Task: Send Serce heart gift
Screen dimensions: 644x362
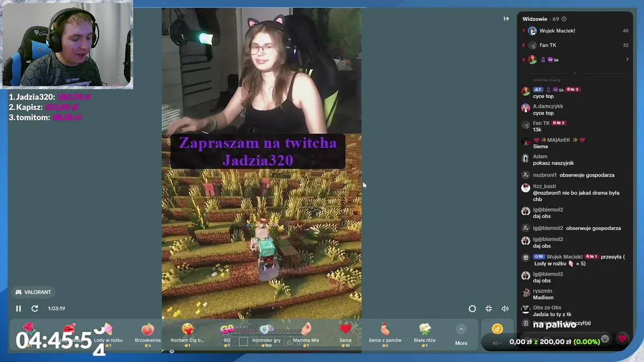Action: tap(345, 335)
